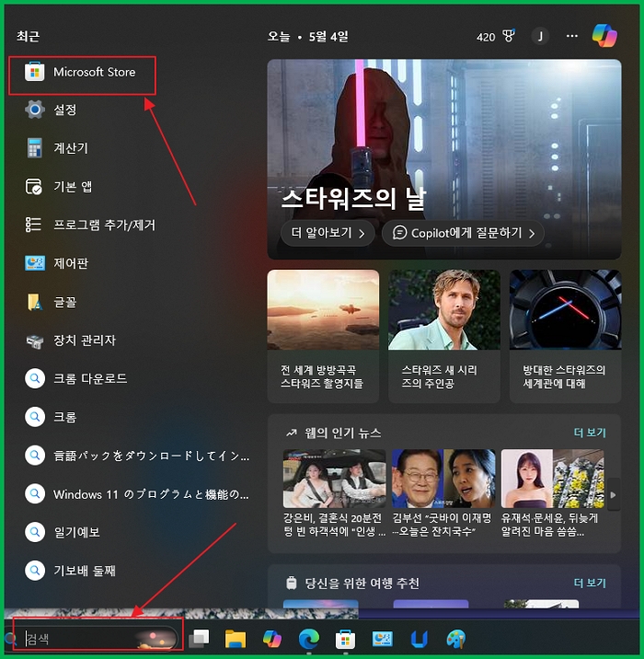
Task: Click the 웹의 인기 뉴스 heading
Action: (342, 433)
